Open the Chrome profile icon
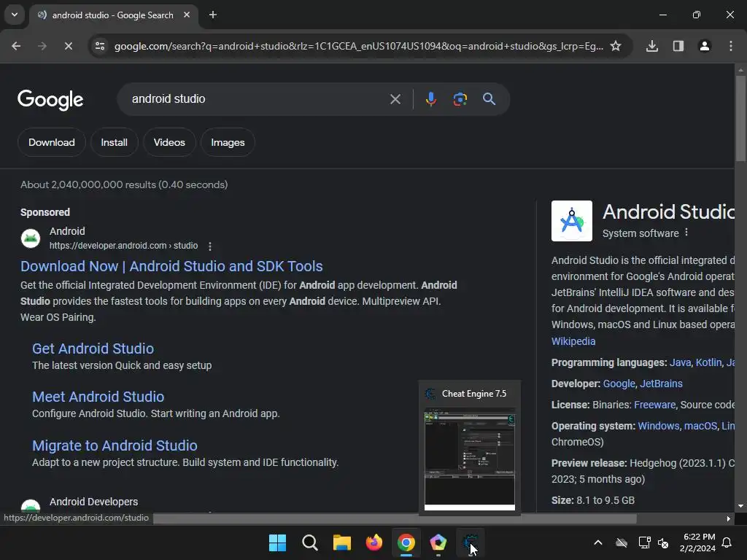Screen dimensions: 747x560 tap(705, 46)
